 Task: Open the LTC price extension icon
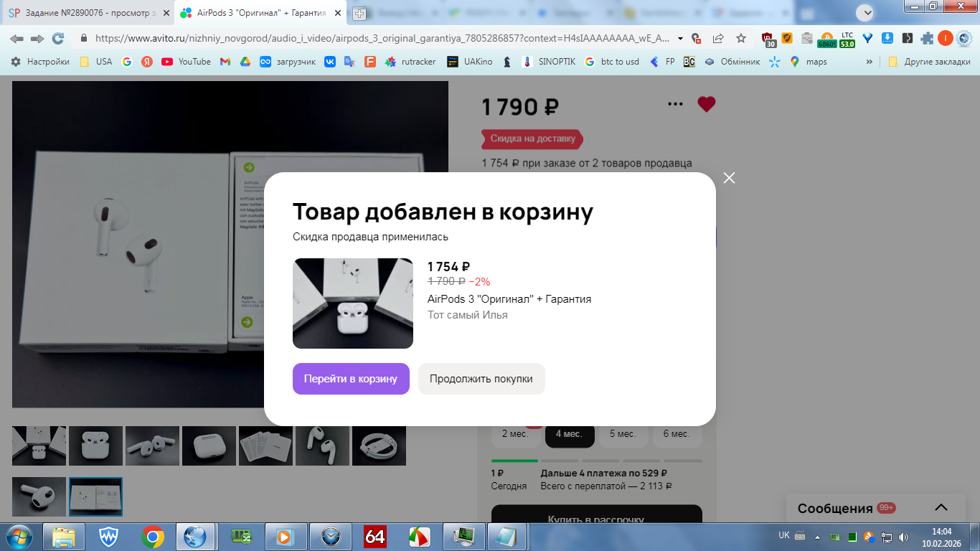847,39
